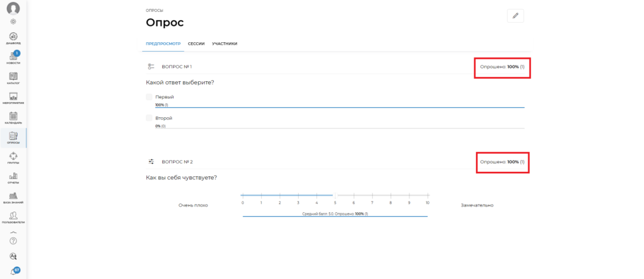Open Календарь from the sidebar
The width and height of the screenshot is (644, 279).
13,117
